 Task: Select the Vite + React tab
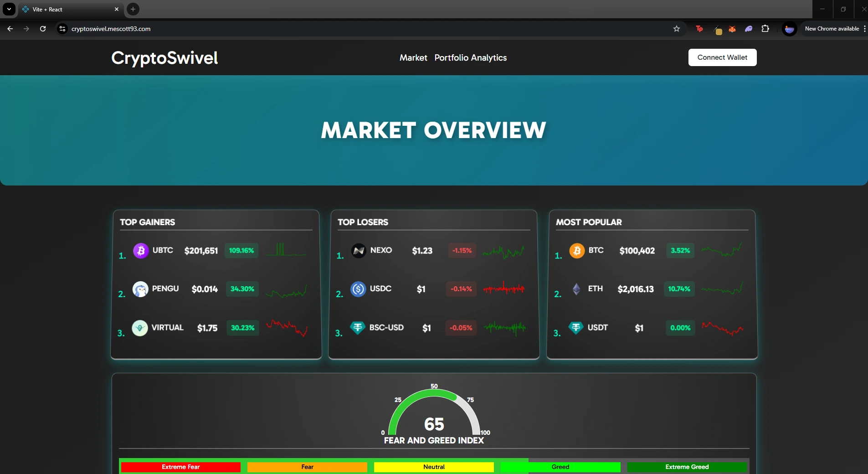(x=71, y=9)
